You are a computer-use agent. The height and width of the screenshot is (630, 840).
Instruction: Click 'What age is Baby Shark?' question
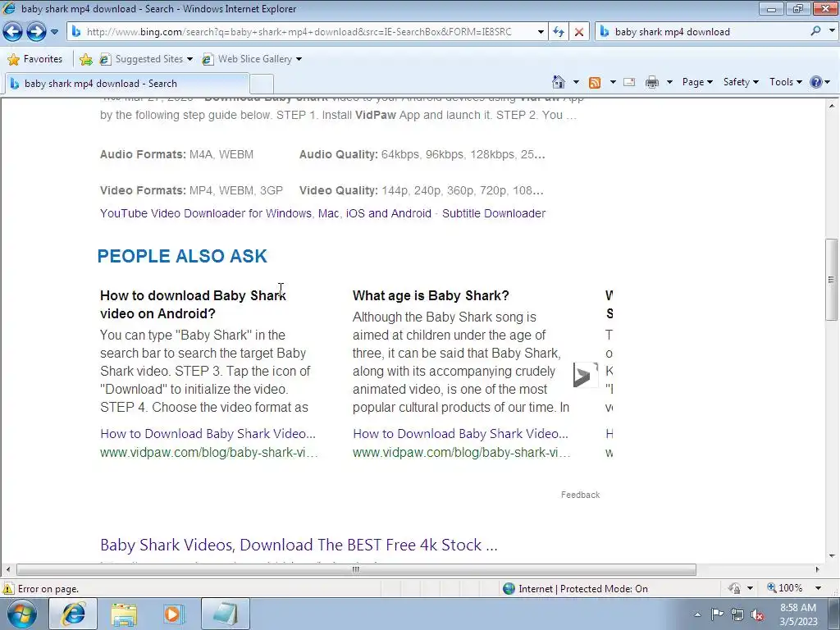(x=431, y=295)
